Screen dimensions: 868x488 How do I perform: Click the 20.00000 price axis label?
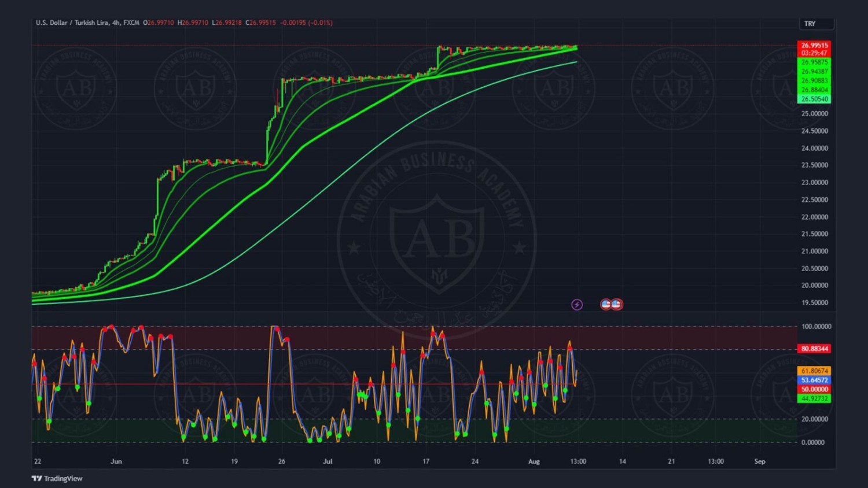814,285
